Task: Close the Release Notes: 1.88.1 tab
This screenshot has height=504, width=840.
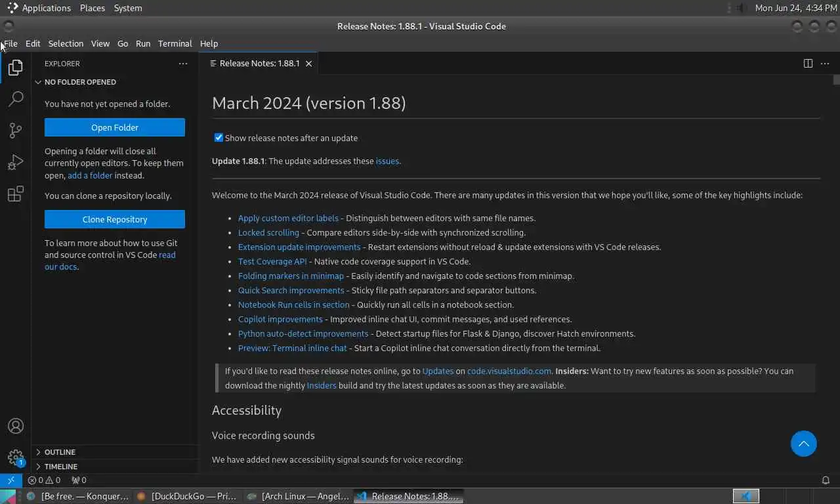Action: point(308,64)
